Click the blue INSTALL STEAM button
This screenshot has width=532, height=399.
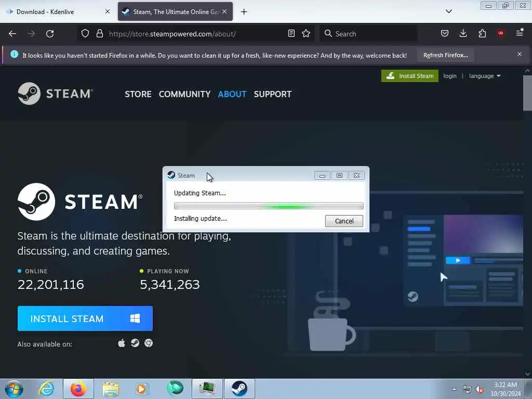click(x=85, y=318)
